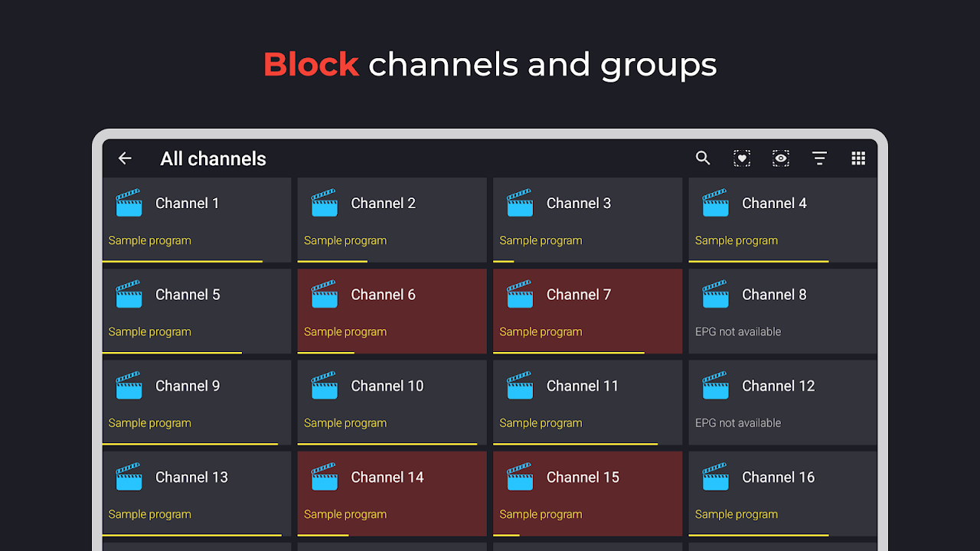Click the favorites heart selection icon
Viewport: 980px width, 551px height.
[x=742, y=158]
